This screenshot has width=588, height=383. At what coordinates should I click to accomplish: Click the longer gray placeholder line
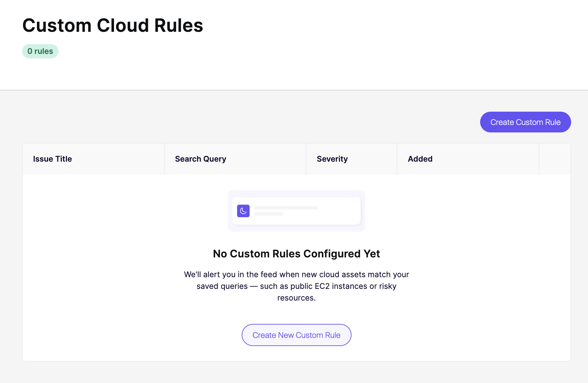(286, 208)
